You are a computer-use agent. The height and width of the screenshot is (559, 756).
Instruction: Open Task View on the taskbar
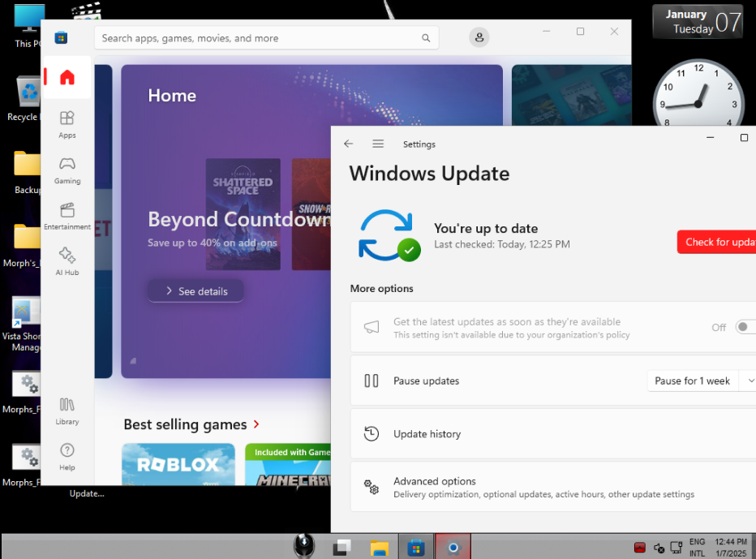[x=341, y=547]
